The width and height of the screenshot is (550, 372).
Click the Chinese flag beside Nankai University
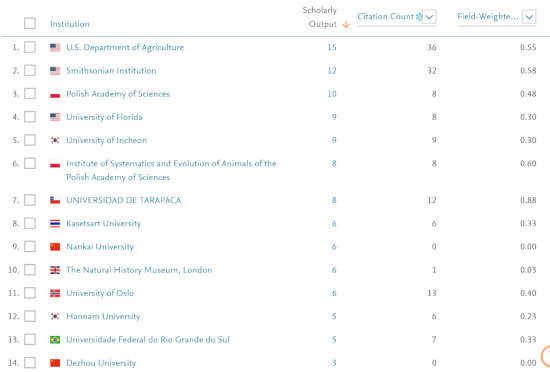[55, 247]
